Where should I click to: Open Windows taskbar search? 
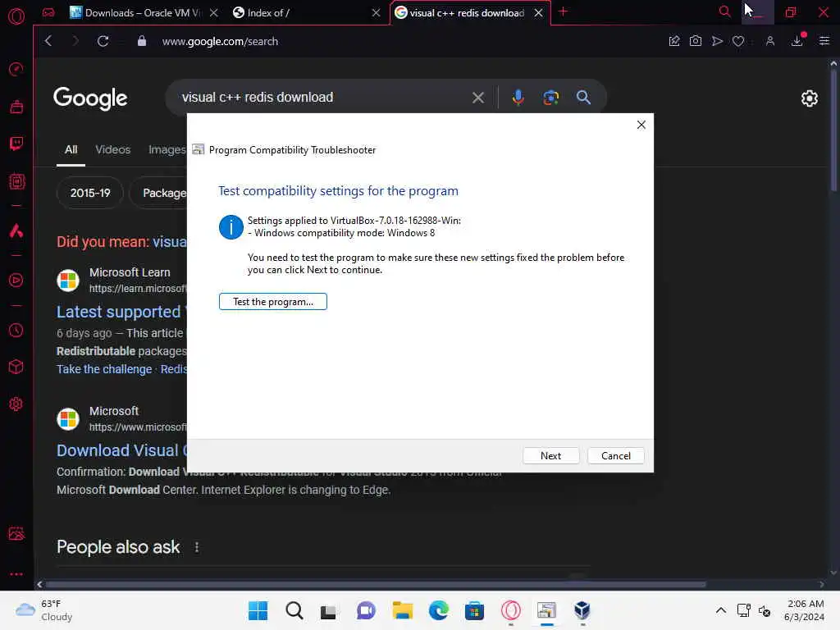click(294, 610)
